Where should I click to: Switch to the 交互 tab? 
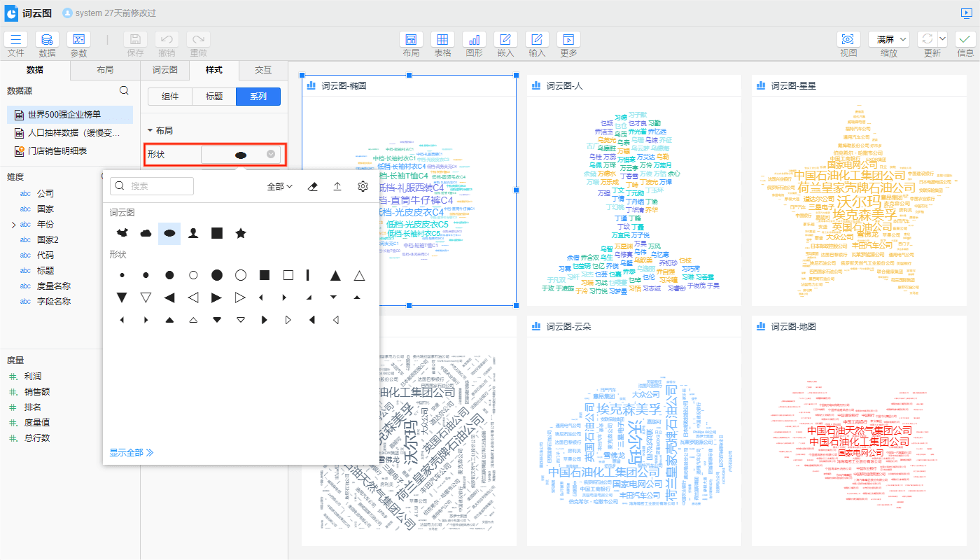point(262,70)
